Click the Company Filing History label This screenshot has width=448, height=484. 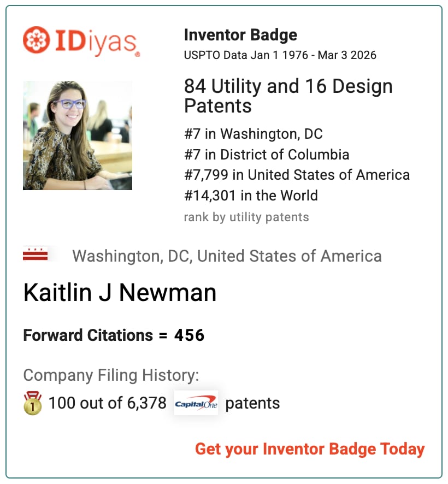click(x=111, y=375)
